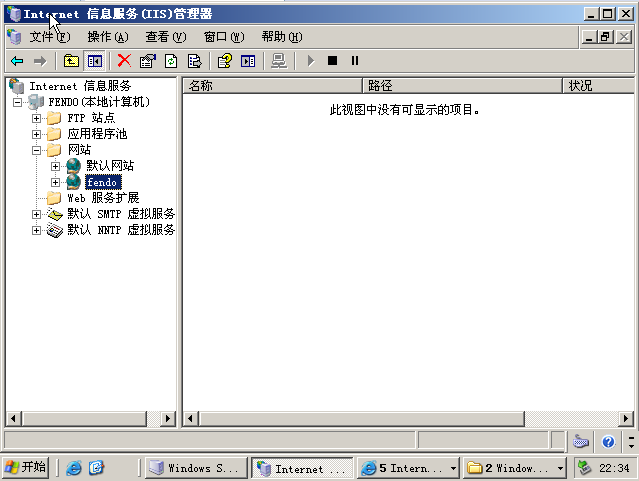This screenshot has width=639, height=481.
Task: Open the 帮助(H) menu
Action: (282, 37)
